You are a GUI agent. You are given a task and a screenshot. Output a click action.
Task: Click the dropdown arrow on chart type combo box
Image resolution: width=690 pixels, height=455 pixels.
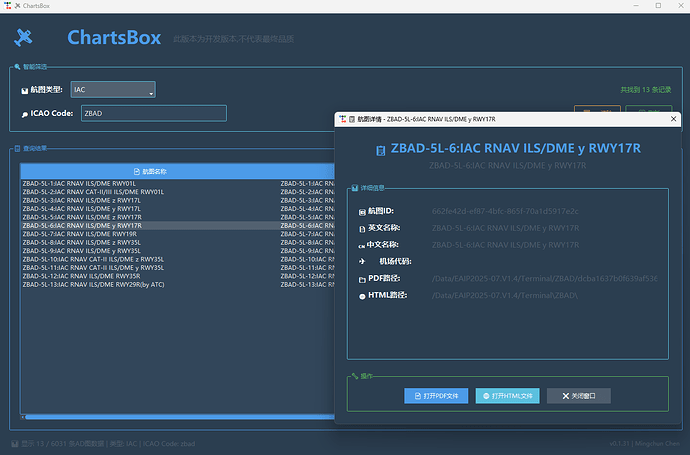150,91
